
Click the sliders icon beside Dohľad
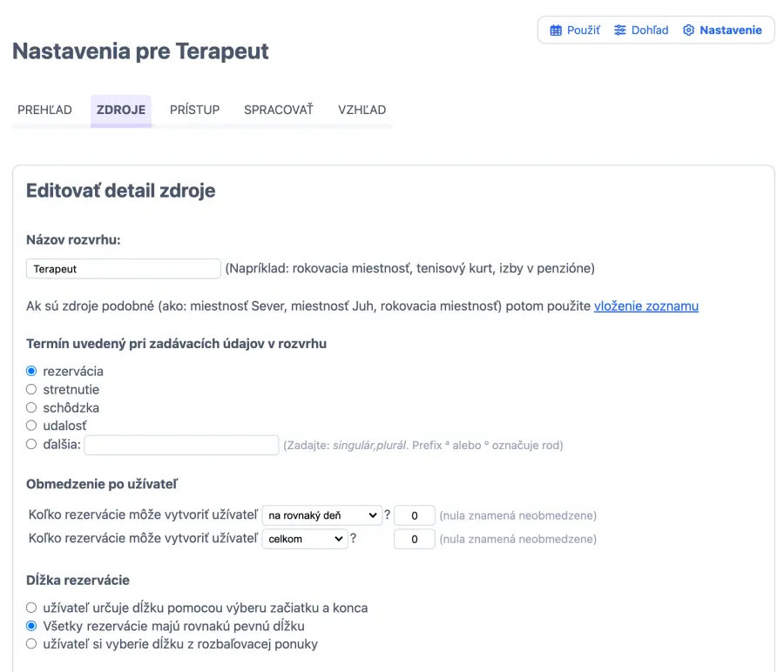[620, 30]
